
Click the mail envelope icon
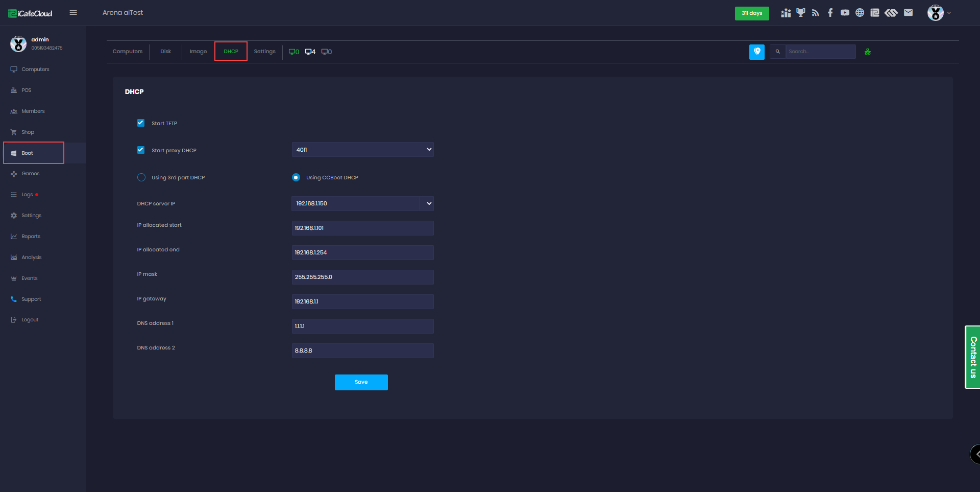click(908, 13)
